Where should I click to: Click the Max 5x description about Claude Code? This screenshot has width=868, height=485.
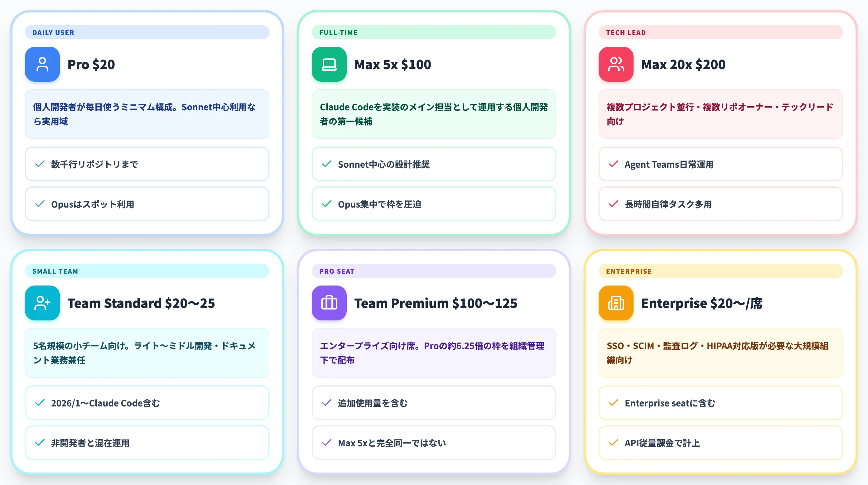click(434, 114)
